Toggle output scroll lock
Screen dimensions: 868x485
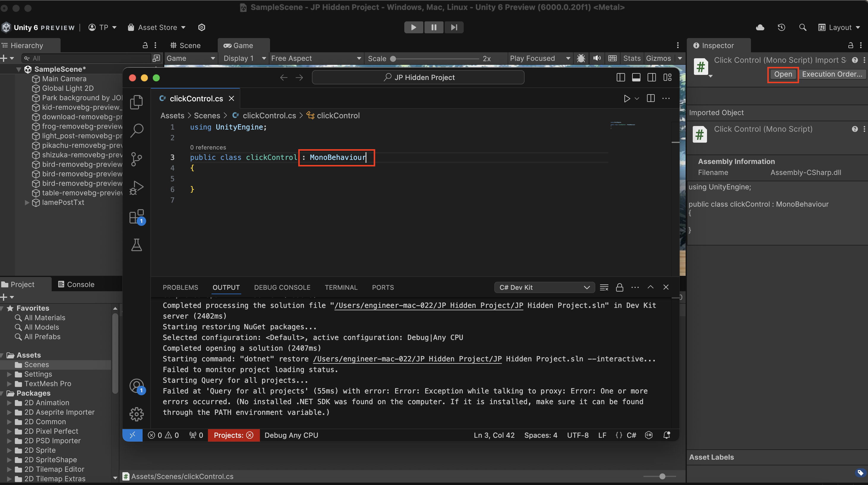pyautogui.click(x=619, y=287)
